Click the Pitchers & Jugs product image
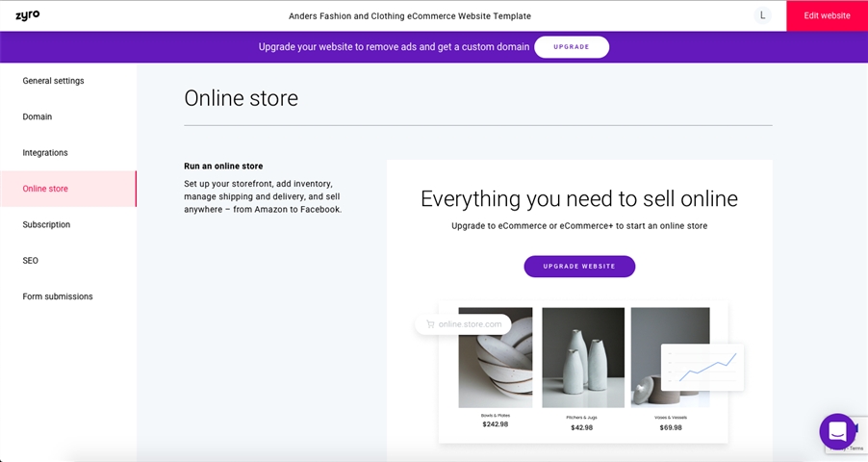The image size is (868, 462). [582, 357]
